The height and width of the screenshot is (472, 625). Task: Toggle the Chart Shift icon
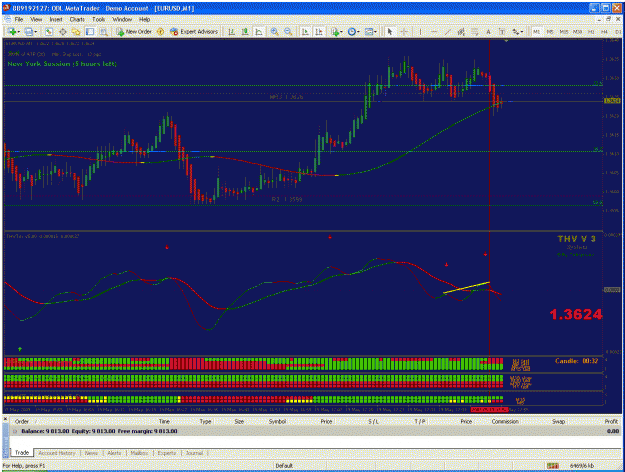coord(319,31)
